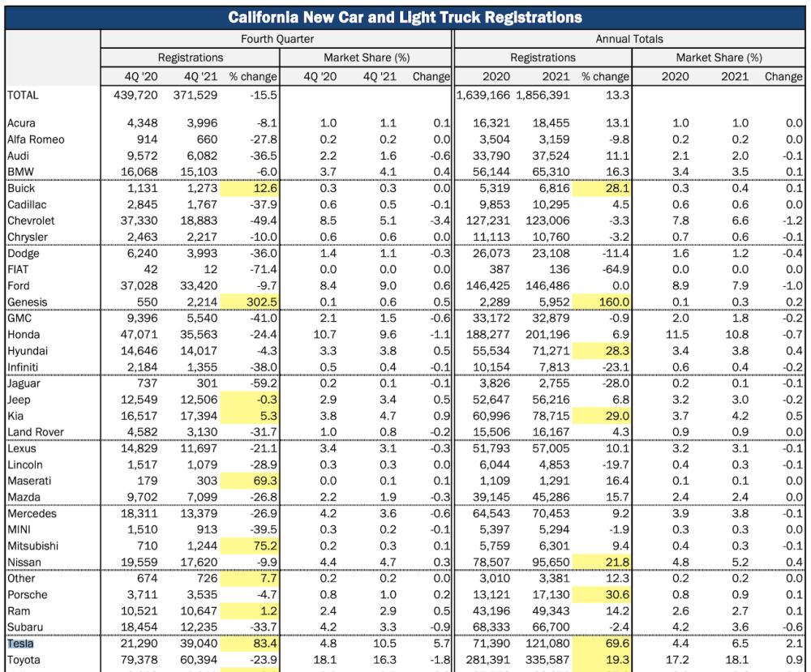Screen dimensions: 811x672
Task: Click Mercedes 4Q '20 value 18,311
Action: (139, 514)
